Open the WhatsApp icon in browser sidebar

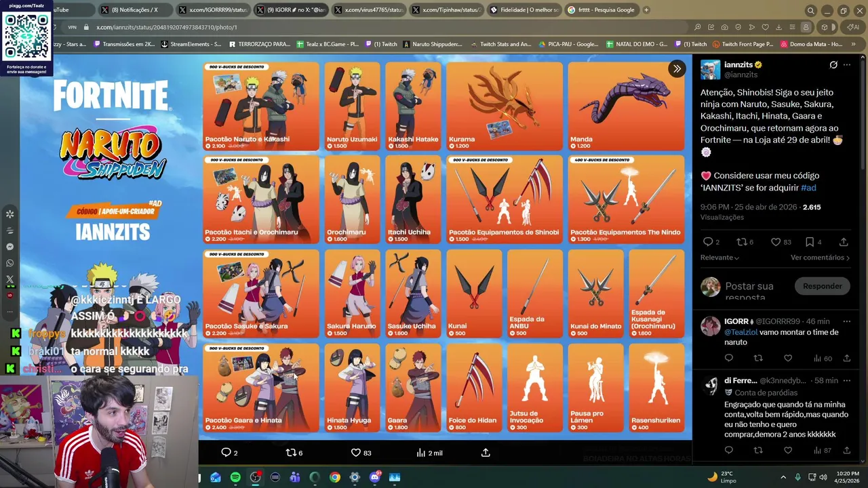click(x=9, y=263)
